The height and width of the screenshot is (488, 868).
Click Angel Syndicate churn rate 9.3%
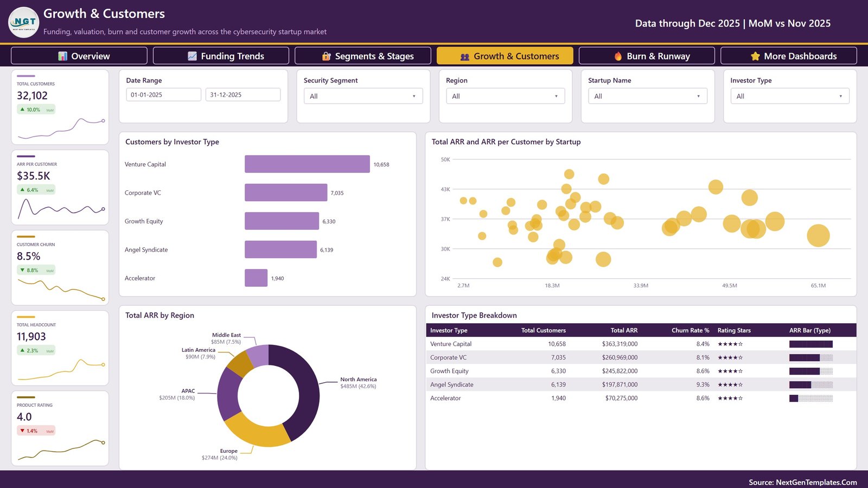click(703, 384)
